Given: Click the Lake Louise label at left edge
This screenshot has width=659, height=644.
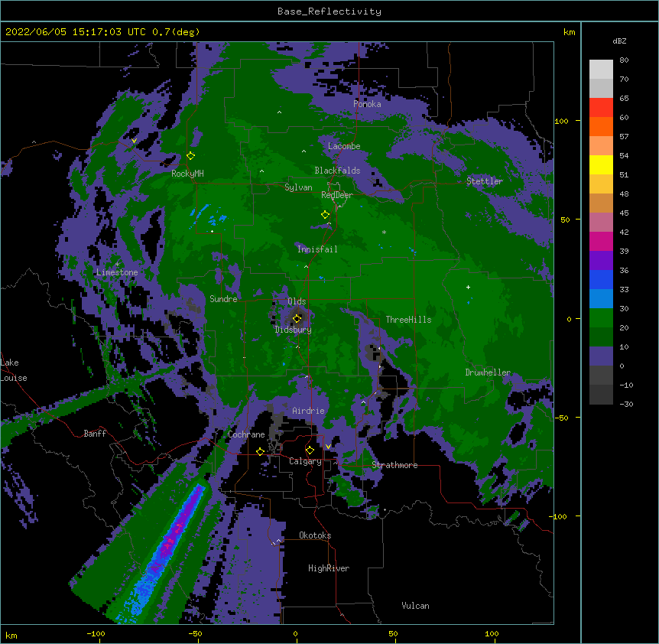Looking at the screenshot, I should pyautogui.click(x=14, y=370).
